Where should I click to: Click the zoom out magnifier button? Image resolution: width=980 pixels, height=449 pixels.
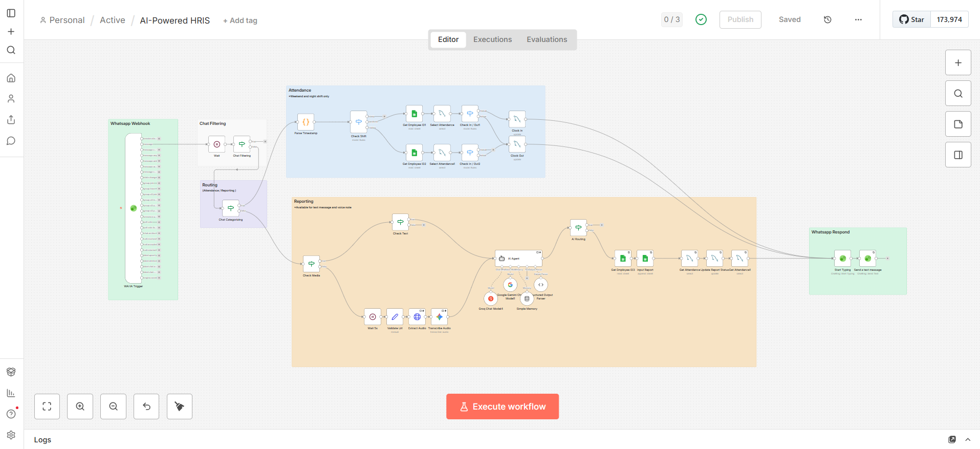tap(114, 407)
